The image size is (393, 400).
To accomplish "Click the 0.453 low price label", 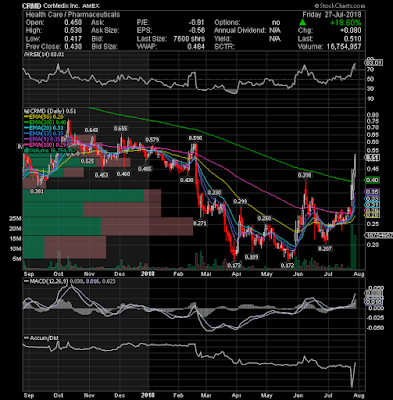I will pyautogui.click(x=101, y=175).
